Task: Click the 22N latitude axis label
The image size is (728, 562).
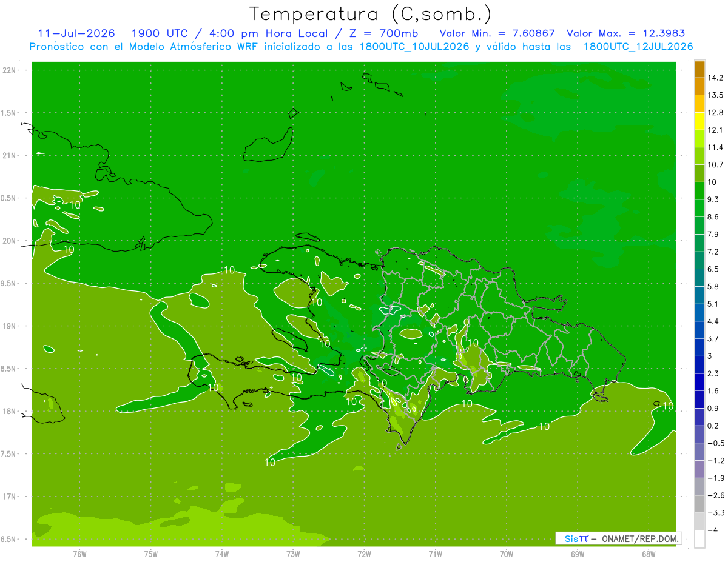Action: click(10, 70)
